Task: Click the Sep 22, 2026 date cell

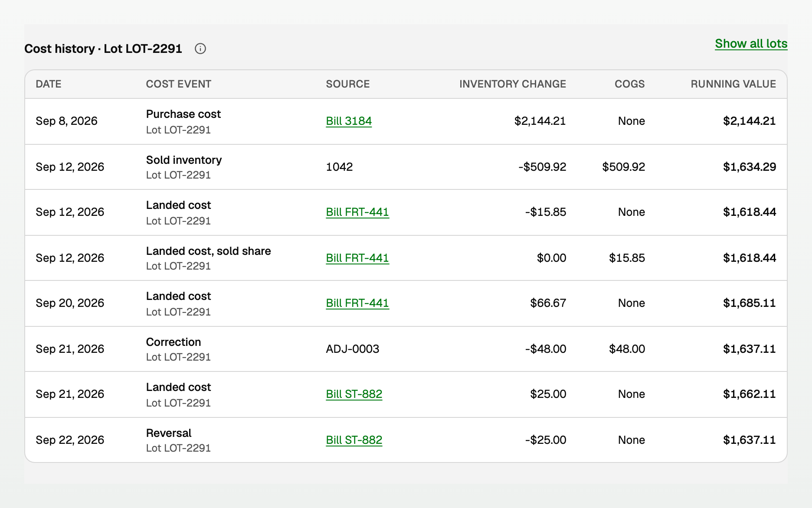Action: click(x=70, y=440)
